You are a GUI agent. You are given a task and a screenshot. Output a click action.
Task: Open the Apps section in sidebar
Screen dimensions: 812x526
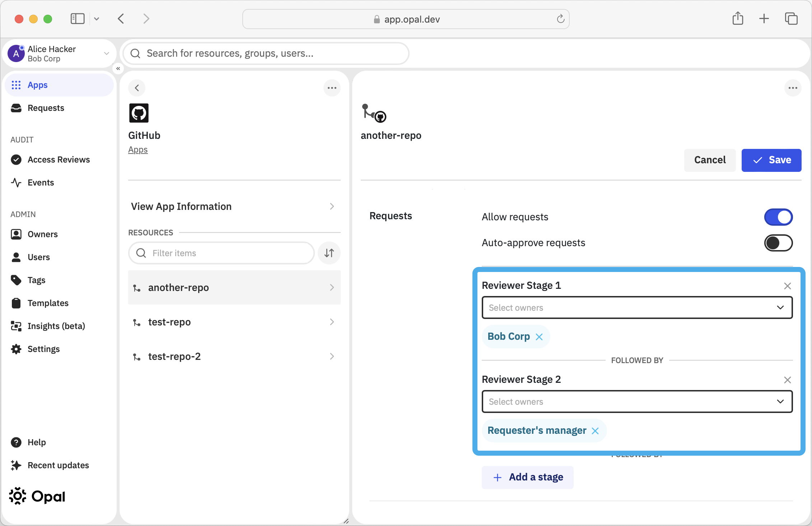pos(59,85)
